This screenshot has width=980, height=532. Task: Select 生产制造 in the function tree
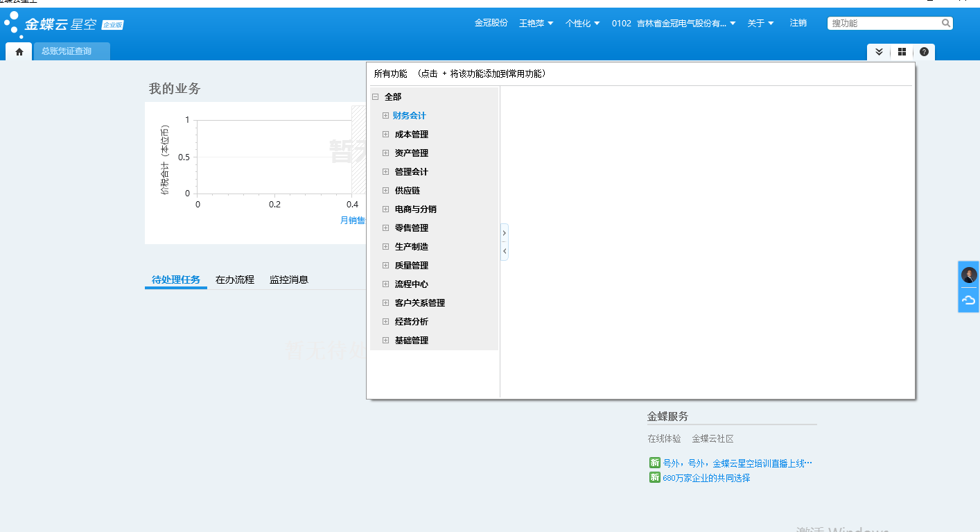411,247
